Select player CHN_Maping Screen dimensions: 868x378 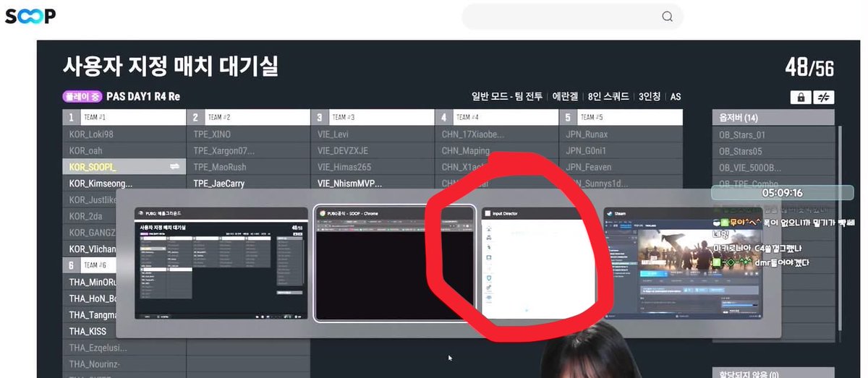coord(497,150)
